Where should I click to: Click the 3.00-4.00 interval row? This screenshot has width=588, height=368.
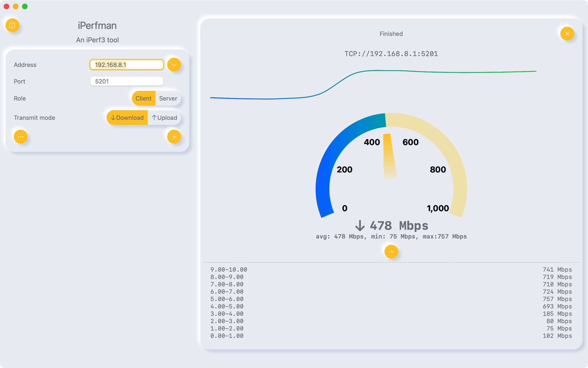(x=391, y=314)
